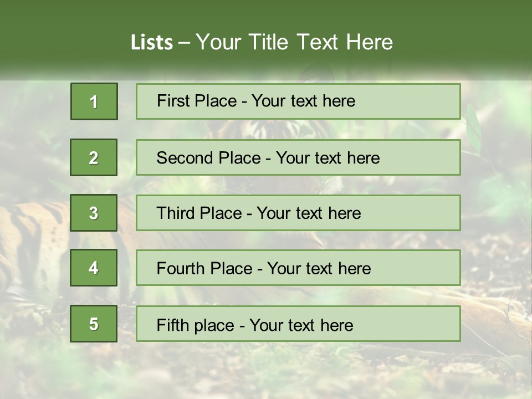Click the number 3 square
Viewport: 532px width, 399px height.
pyautogui.click(x=94, y=213)
